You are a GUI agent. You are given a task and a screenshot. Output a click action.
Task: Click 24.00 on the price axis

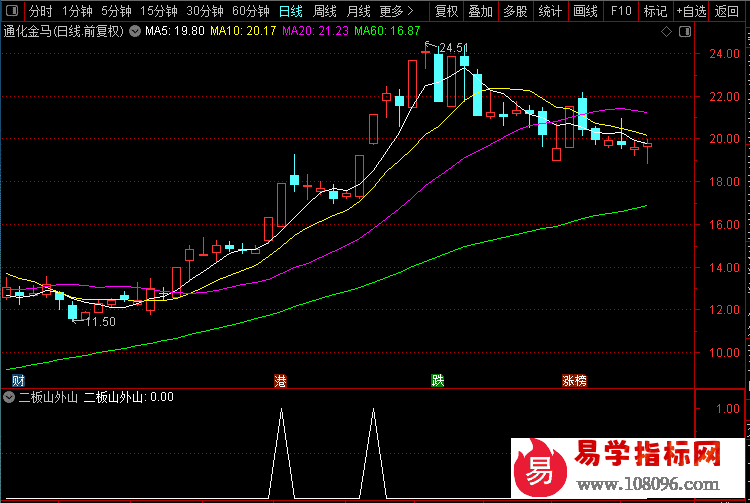[x=724, y=54]
